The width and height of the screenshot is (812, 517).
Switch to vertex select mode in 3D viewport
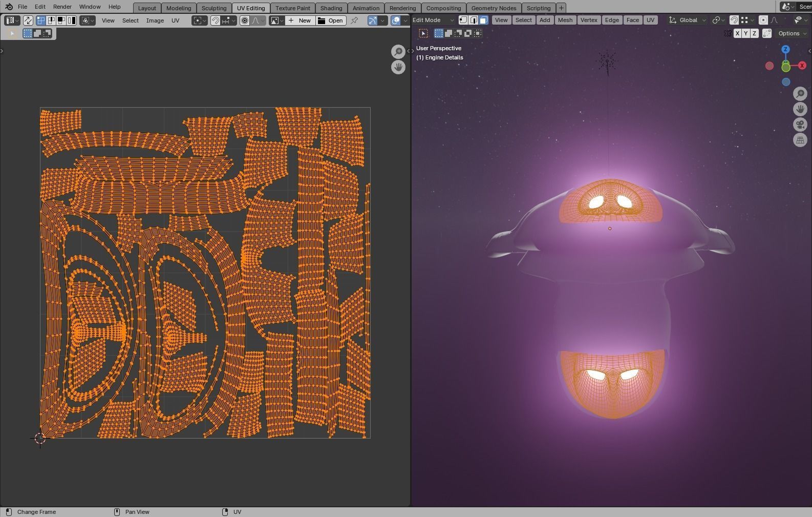463,20
